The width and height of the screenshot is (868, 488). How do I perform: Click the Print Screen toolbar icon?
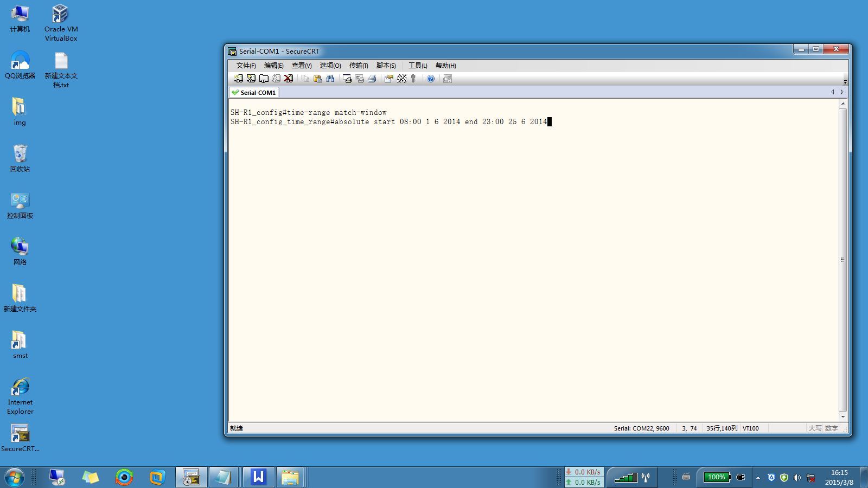347,79
